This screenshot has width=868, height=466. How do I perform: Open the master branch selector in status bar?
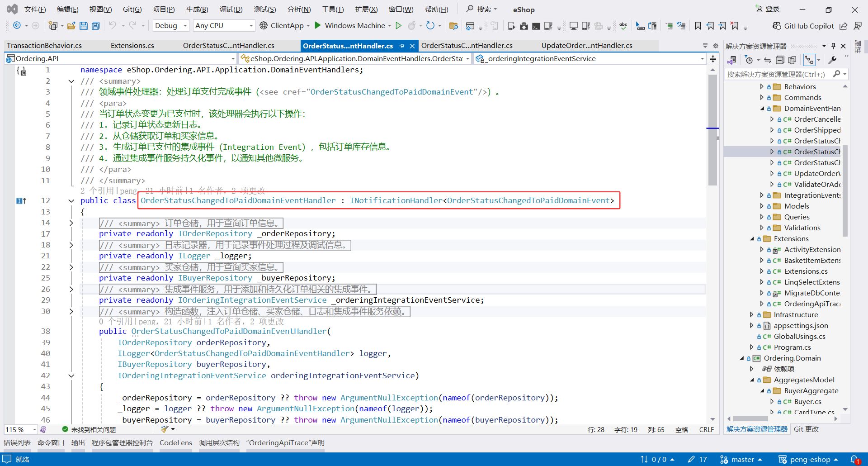tap(741, 459)
